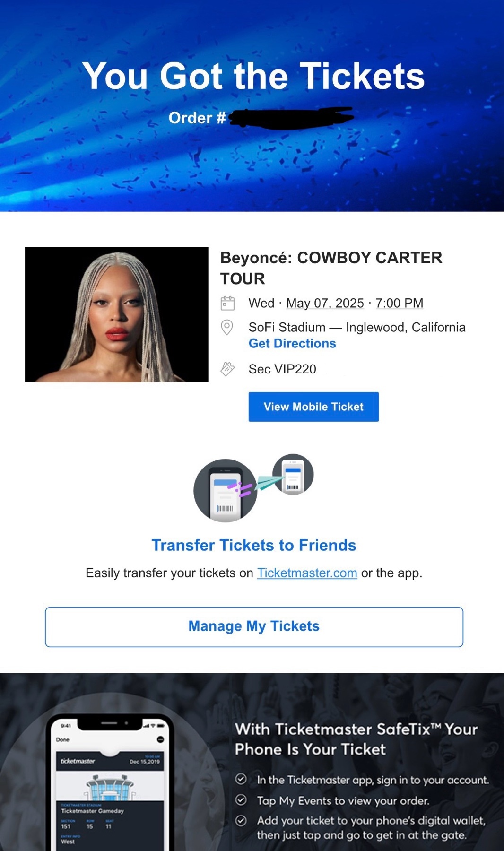
Task: Open the Ticketmaster.com link
Action: [307, 573]
